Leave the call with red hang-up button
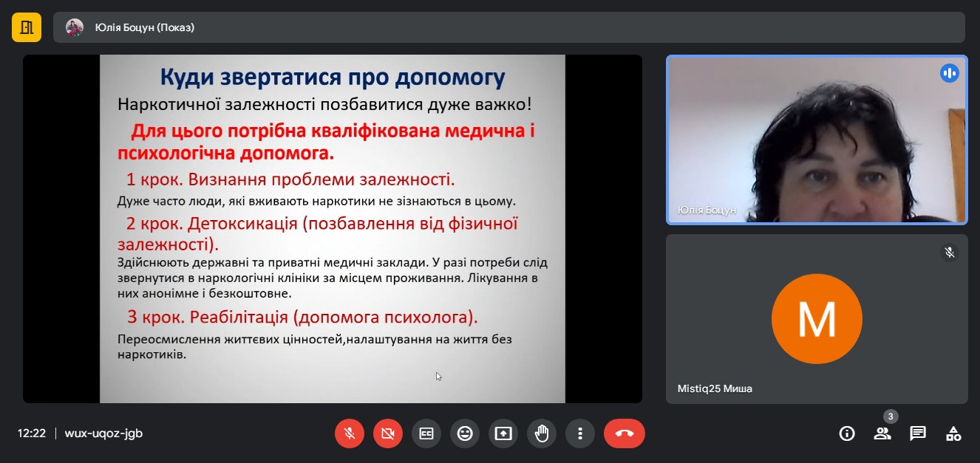This screenshot has width=980, height=463. pyautogui.click(x=624, y=433)
